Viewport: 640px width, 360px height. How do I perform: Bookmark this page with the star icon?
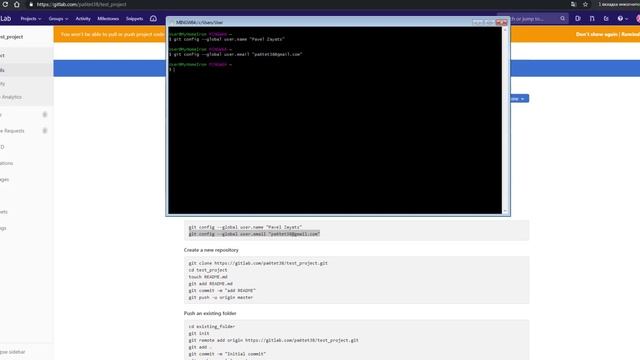585,4
